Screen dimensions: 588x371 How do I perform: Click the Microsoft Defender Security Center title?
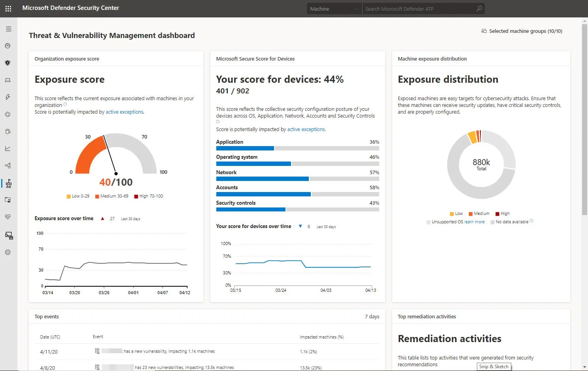pyautogui.click(x=70, y=8)
